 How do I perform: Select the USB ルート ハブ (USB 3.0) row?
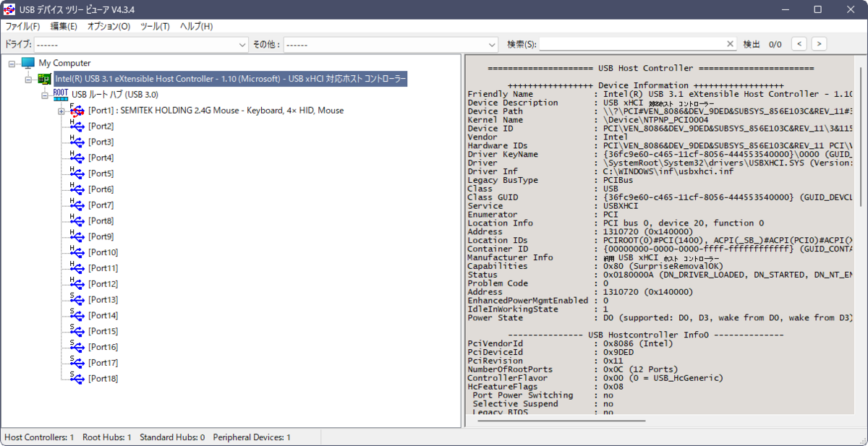(x=115, y=95)
